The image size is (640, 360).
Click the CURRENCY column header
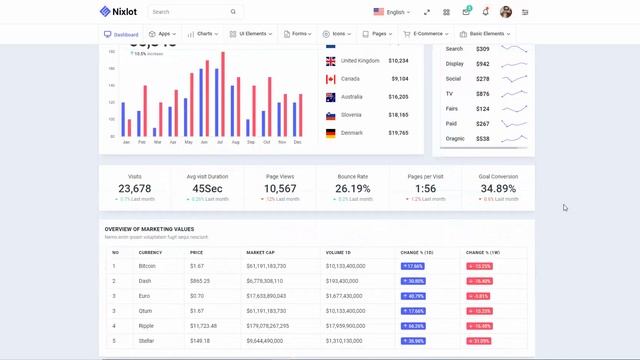tap(150, 253)
